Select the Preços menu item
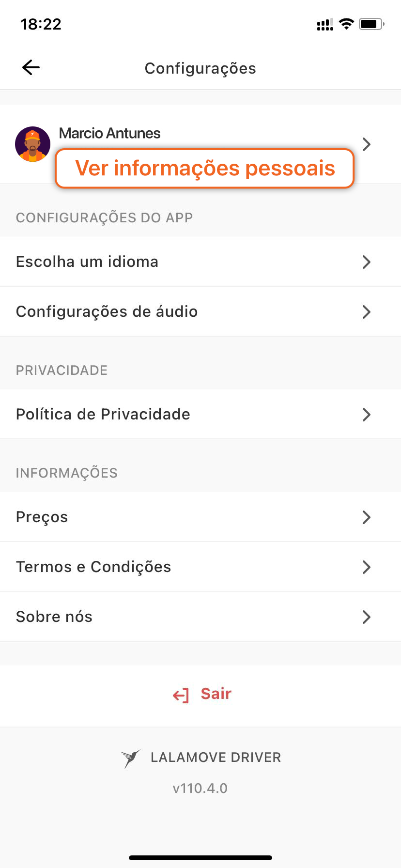 [200, 517]
